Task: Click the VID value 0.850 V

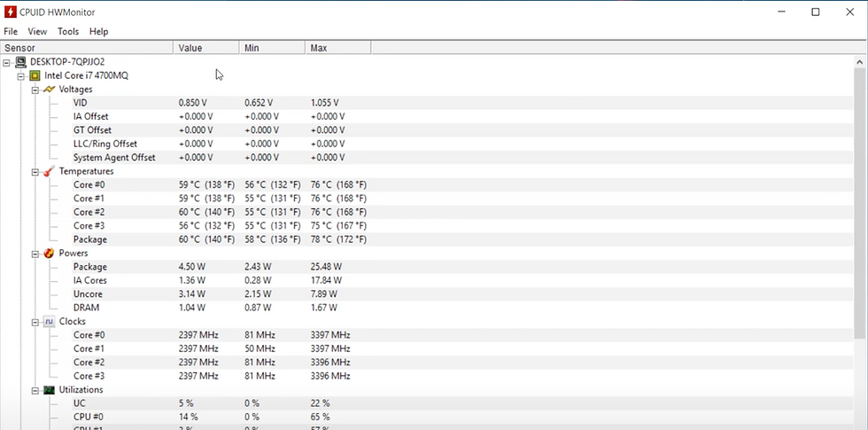Action: click(x=193, y=103)
